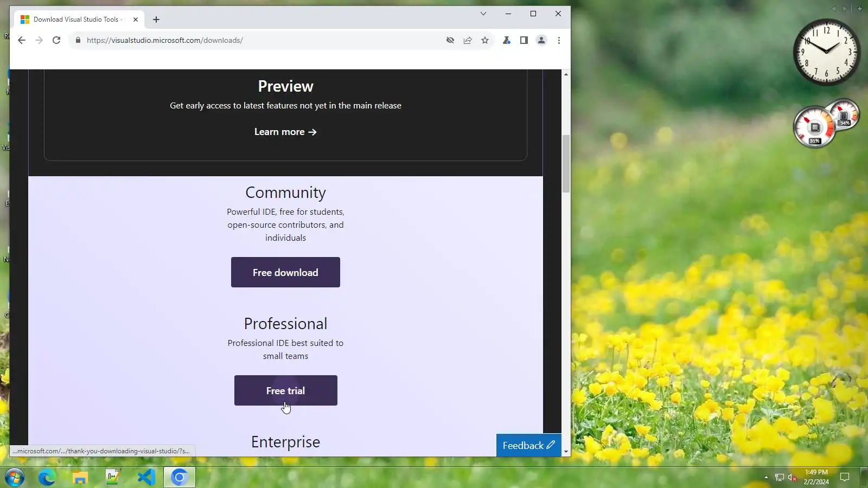Screen dimensions: 868x488
Task: Click the page scrollbar up arrow
Action: [566, 74]
